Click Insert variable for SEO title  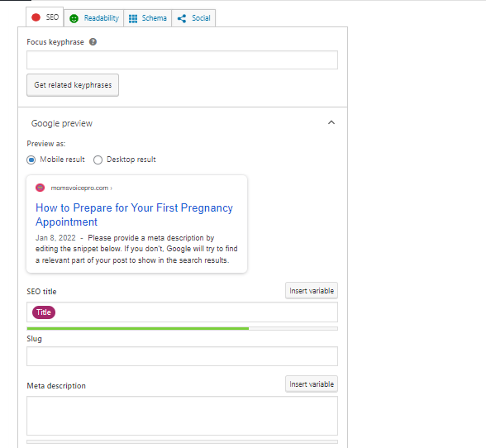[x=312, y=291]
